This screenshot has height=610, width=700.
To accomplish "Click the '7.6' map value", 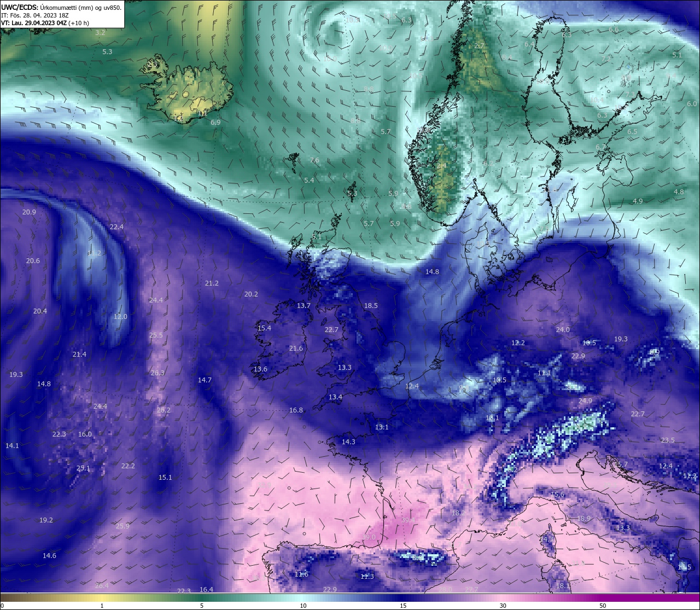I will coord(314,160).
